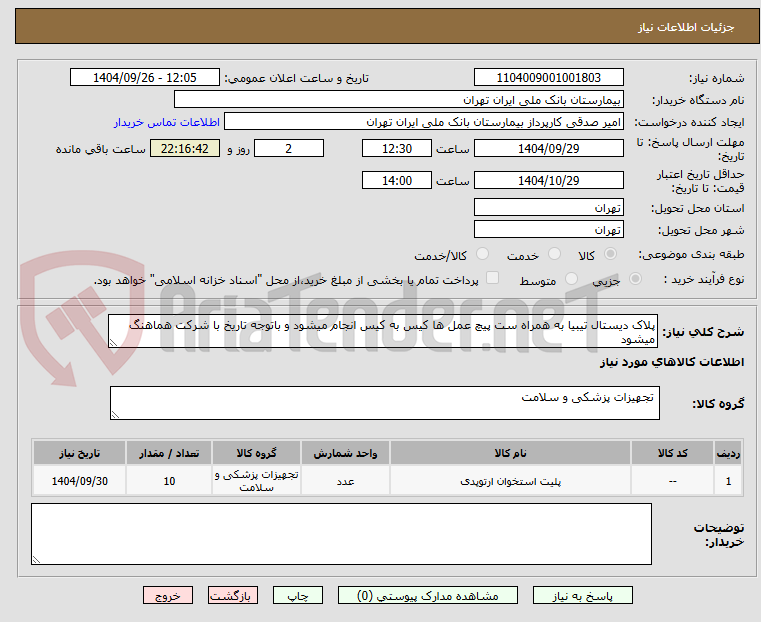Click the شماره نیاز number field
This screenshot has width=761, height=622.
click(x=548, y=78)
